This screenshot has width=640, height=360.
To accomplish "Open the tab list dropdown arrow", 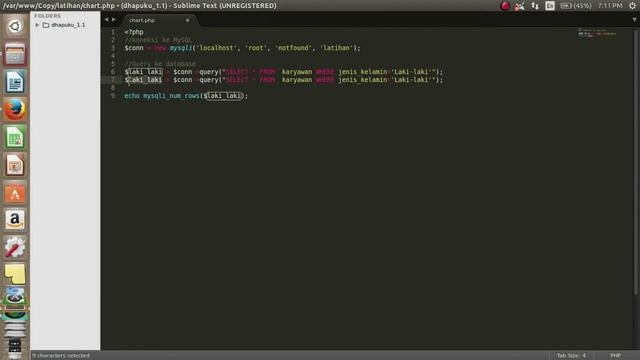I will pyautogui.click(x=634, y=19).
